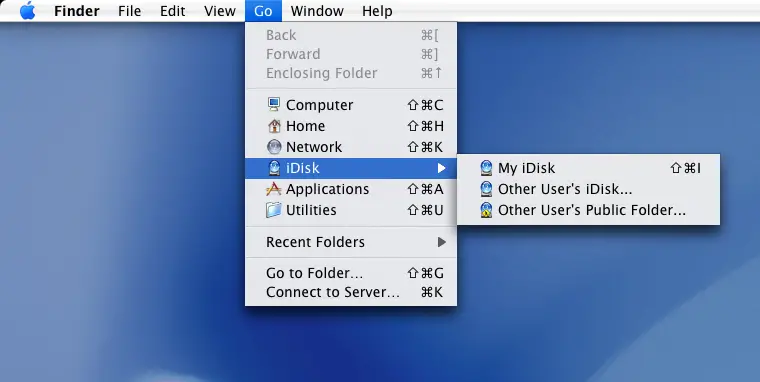Screen dimensions: 760x382
Task: Choose Applications from the Go menu
Action: tap(351, 189)
